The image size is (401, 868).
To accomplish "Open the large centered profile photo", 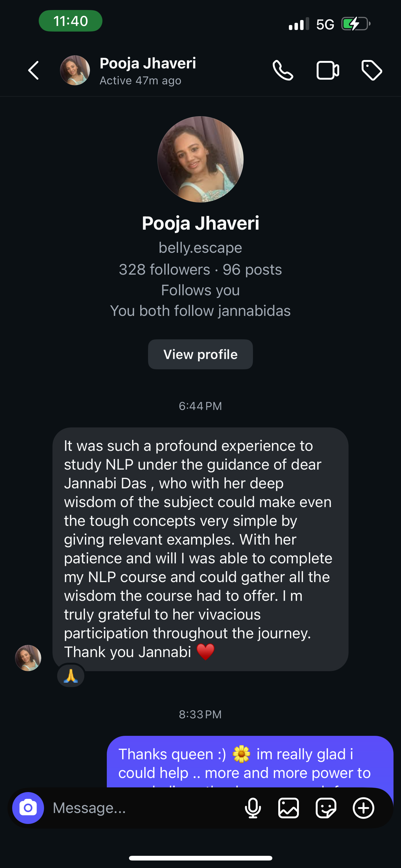I will click(x=200, y=159).
